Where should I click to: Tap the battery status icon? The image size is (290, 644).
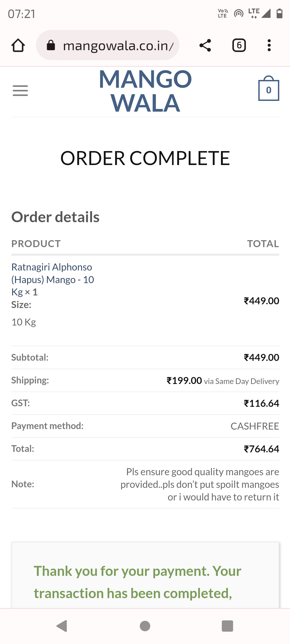[x=279, y=13]
